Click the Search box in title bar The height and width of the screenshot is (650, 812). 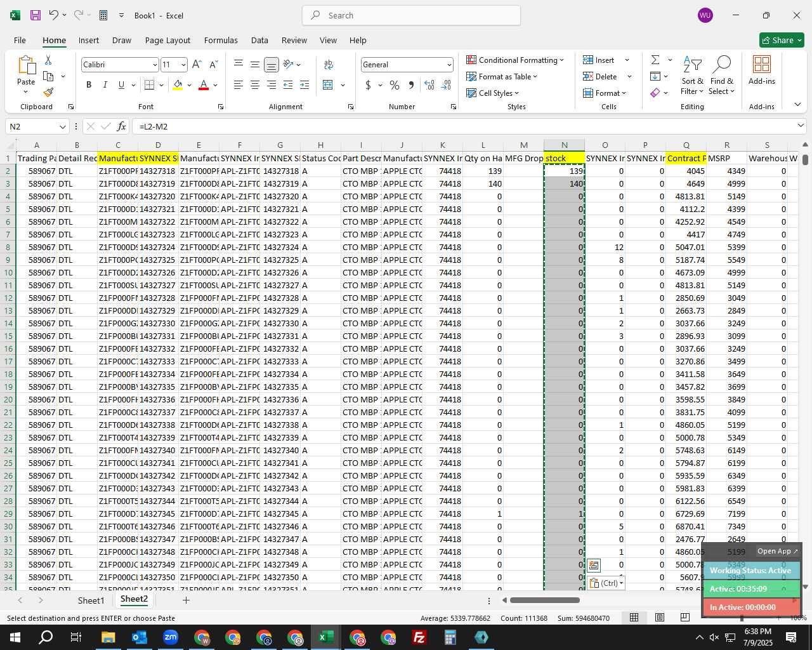tap(411, 15)
